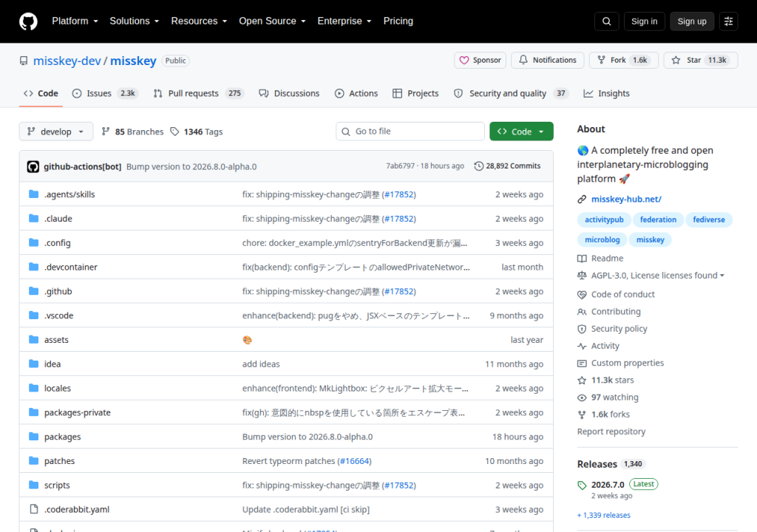The width and height of the screenshot is (757, 532).
Task: Open the Security and quality tab
Action: point(512,93)
